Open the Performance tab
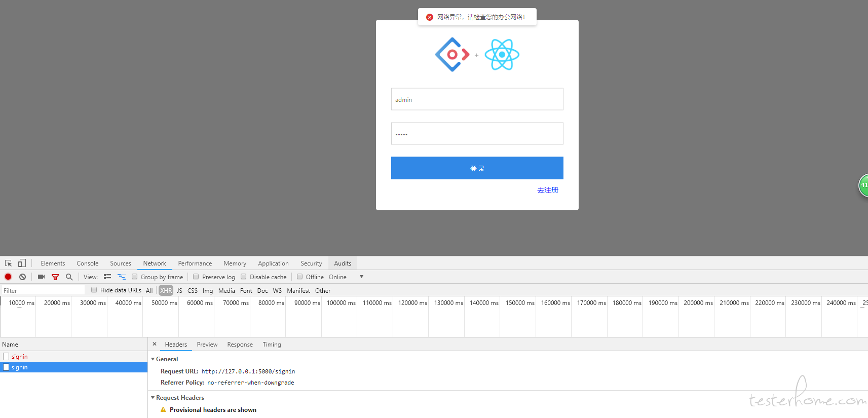The image size is (868, 418). [x=195, y=263]
